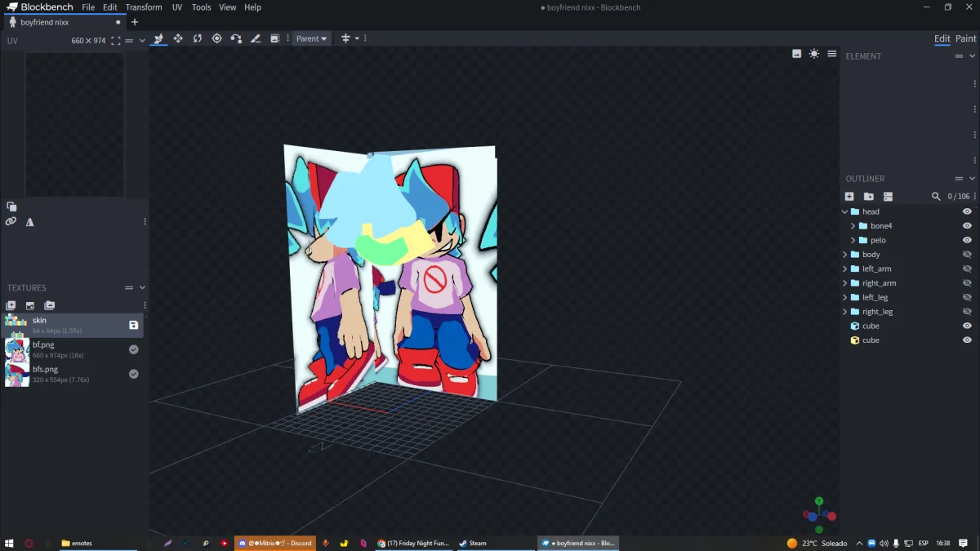
Task: Open the Edit menu
Action: coord(110,7)
